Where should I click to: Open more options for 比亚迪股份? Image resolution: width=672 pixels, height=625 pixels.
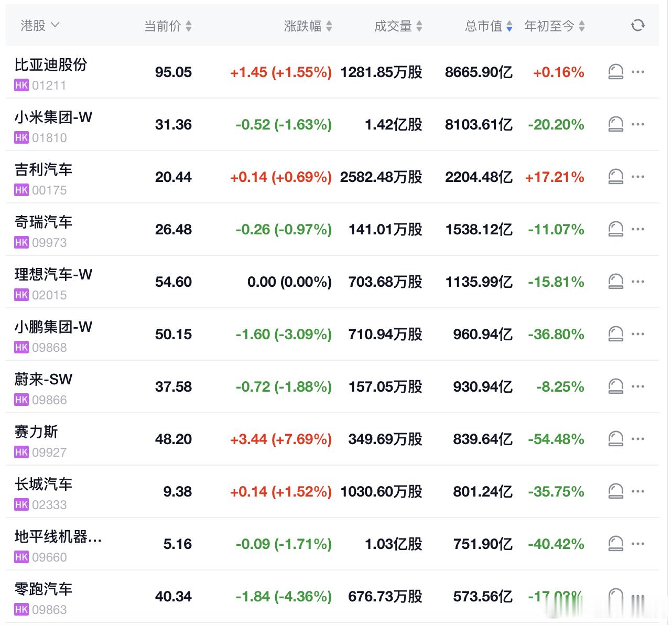638,72
